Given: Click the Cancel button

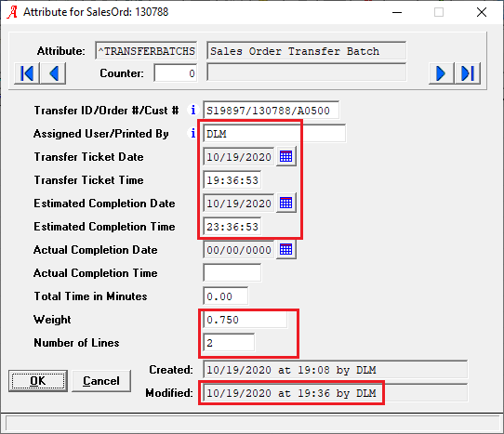Looking at the screenshot, I should coord(101,381).
